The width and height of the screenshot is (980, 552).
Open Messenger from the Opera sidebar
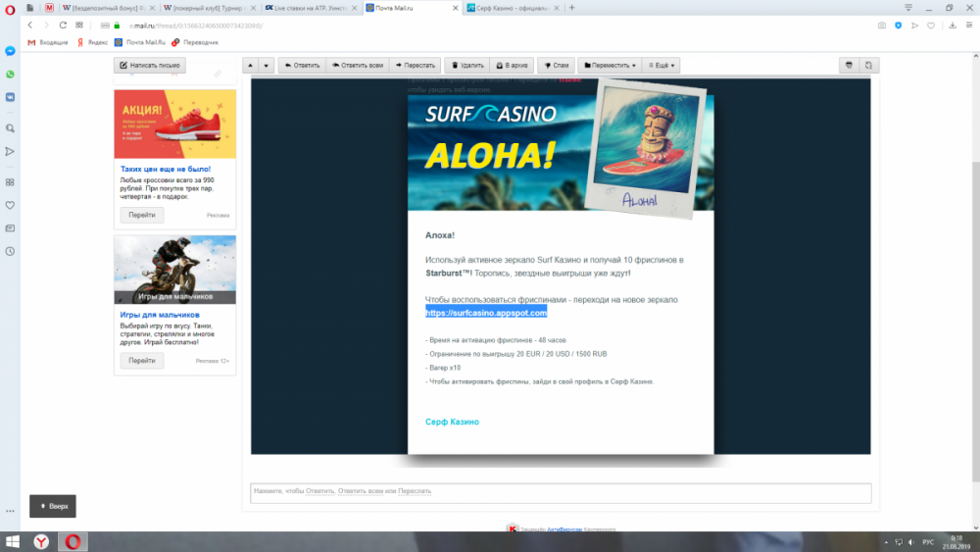click(x=10, y=51)
